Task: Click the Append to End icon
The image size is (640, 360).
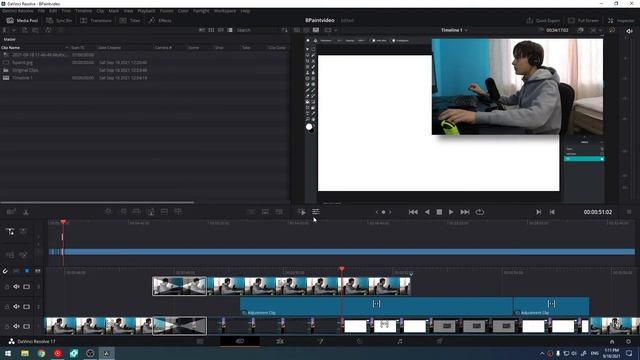Action: click(123, 212)
